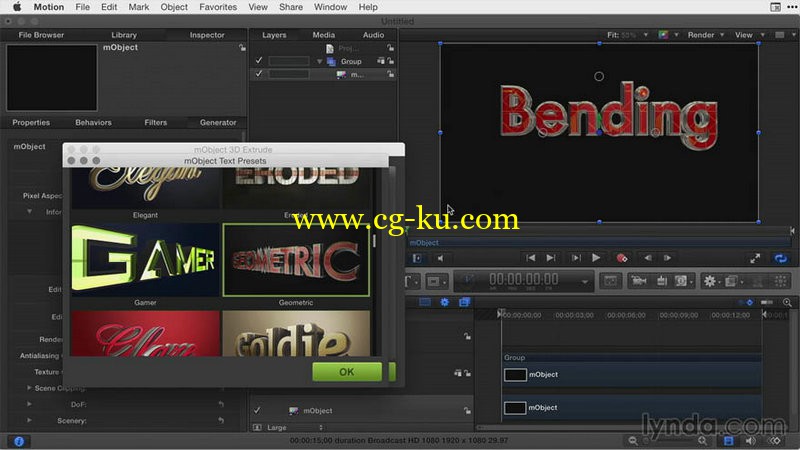The height and width of the screenshot is (450, 800).
Task: Toggle the blue Loop playback button
Action: coord(781,258)
